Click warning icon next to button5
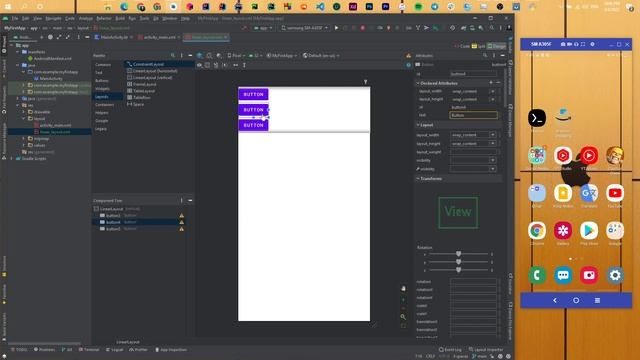The image size is (640, 360). click(x=182, y=229)
